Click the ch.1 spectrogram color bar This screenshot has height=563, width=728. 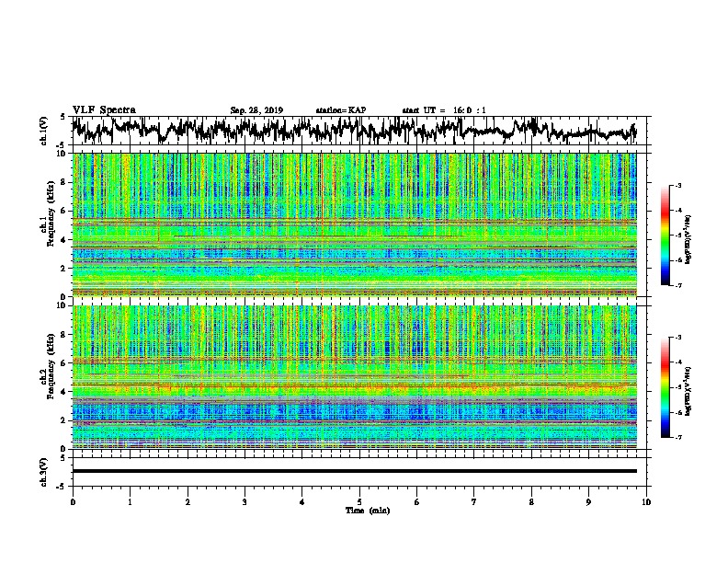tap(665, 236)
